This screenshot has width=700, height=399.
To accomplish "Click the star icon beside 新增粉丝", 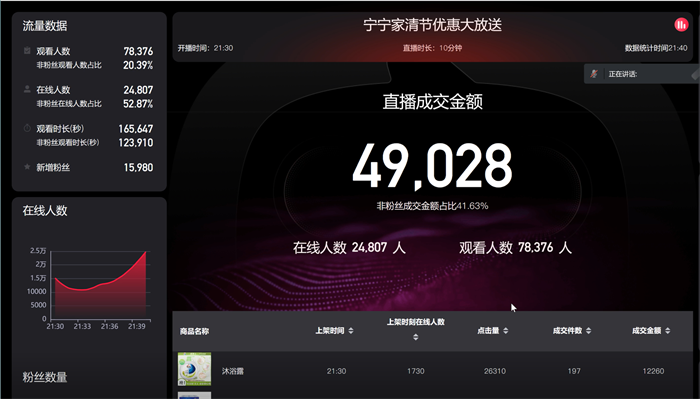I will (x=27, y=167).
